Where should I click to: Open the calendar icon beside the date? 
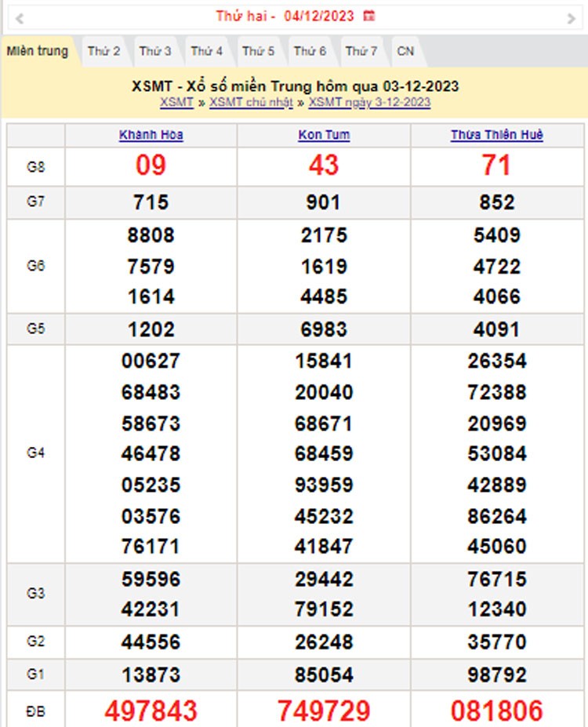tap(369, 16)
